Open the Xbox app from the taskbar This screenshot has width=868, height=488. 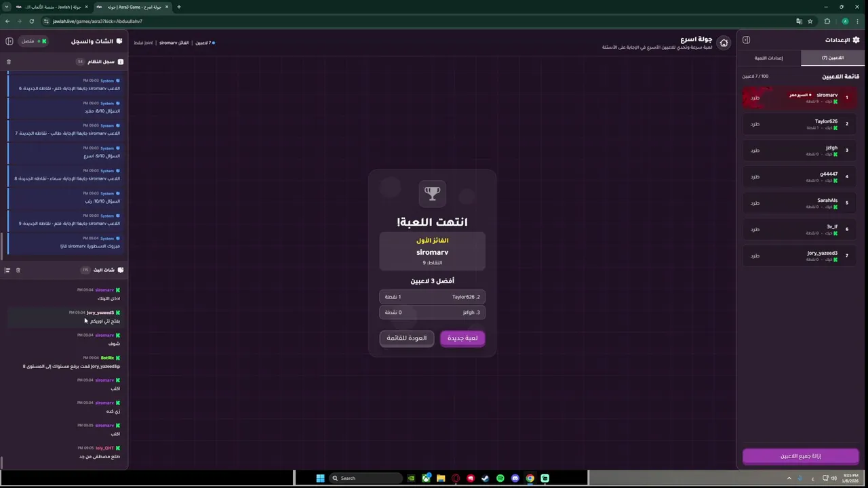[x=426, y=478]
